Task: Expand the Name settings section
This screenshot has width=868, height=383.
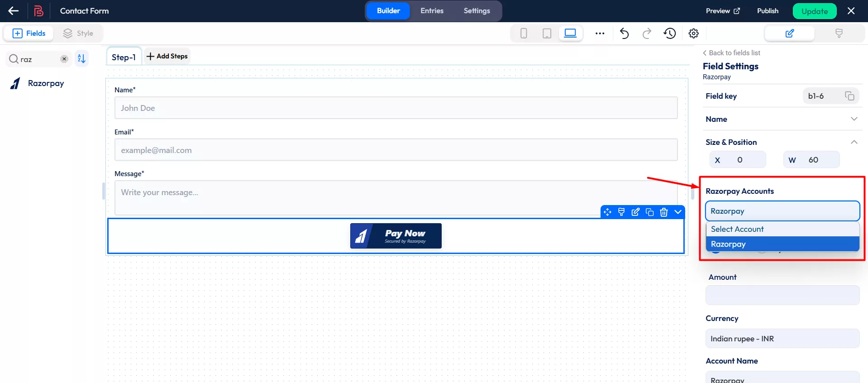Action: click(854, 119)
